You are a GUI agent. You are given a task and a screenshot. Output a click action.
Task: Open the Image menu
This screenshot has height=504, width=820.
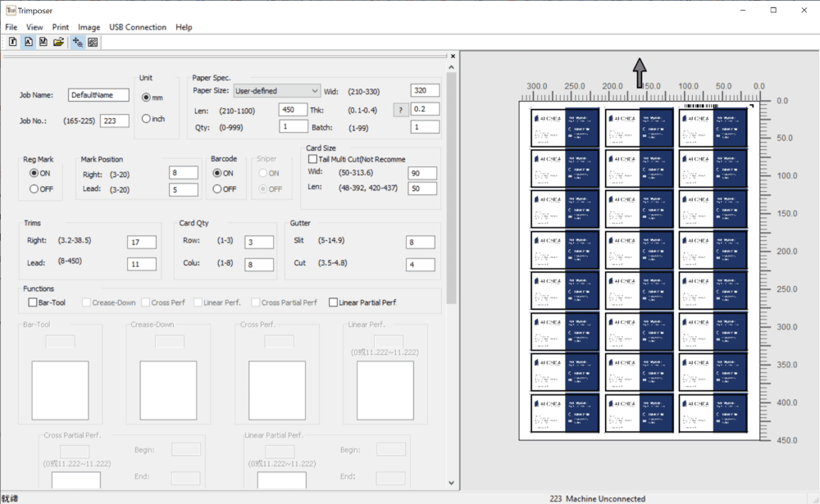click(89, 27)
